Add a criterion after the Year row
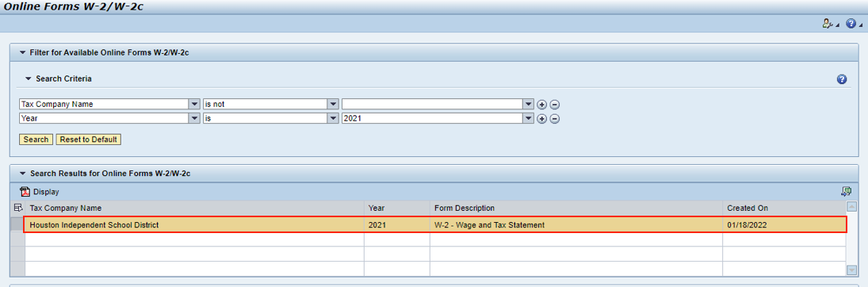Image resolution: width=868 pixels, height=287 pixels. pos(542,119)
